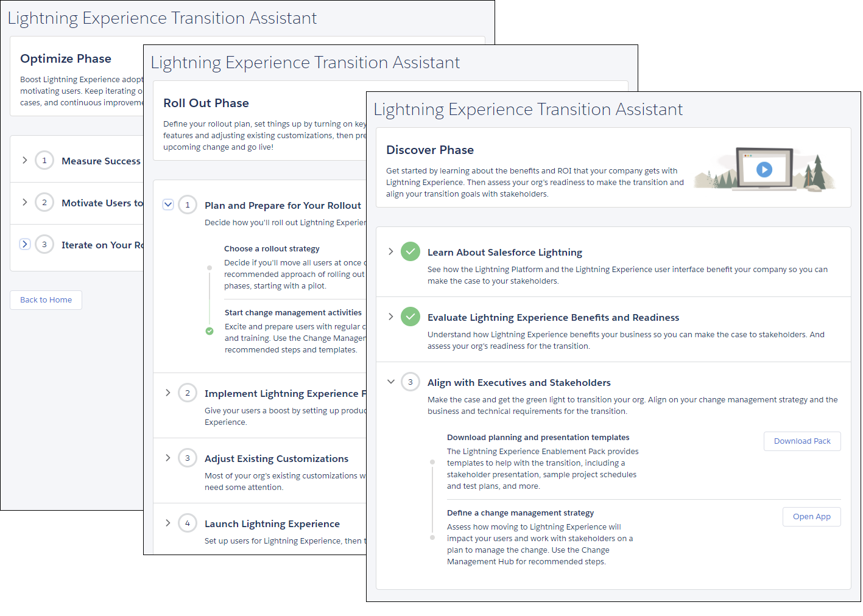Click the step 4 circle for Launch Lightning Experience
This screenshot has width=863, height=616.
[x=188, y=523]
